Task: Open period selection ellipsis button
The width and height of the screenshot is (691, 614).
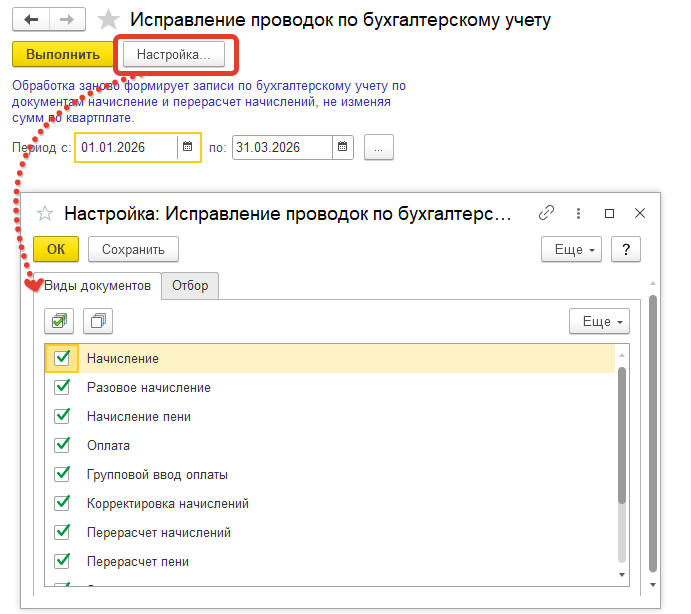Action: pos(379,147)
